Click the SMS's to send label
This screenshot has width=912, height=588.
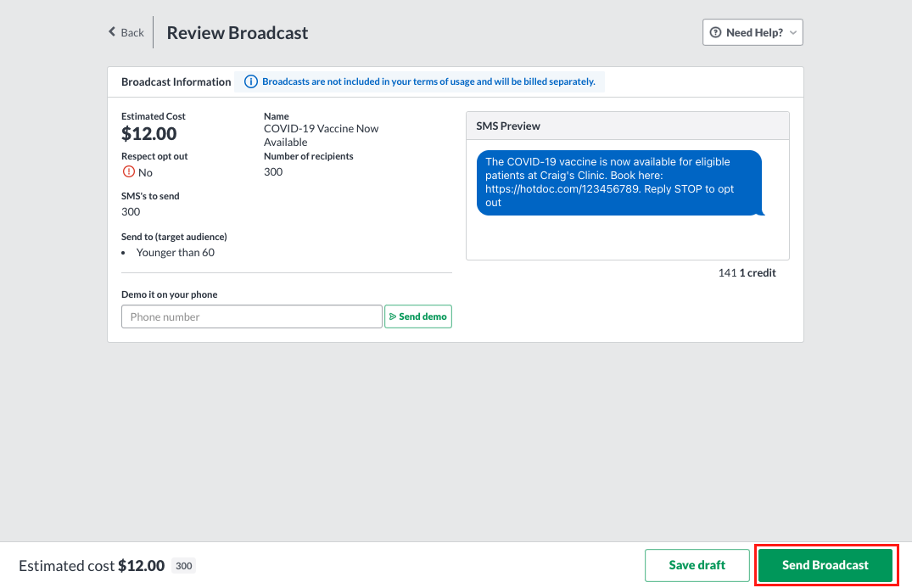[x=151, y=196]
